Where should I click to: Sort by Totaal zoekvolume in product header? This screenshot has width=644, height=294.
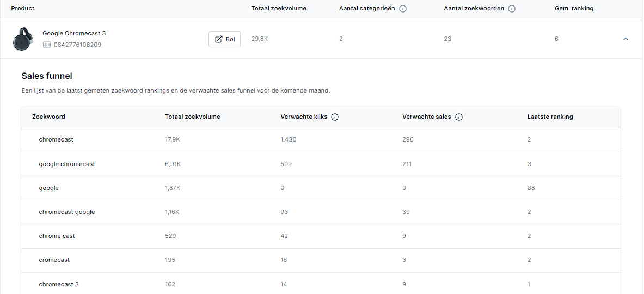point(279,8)
